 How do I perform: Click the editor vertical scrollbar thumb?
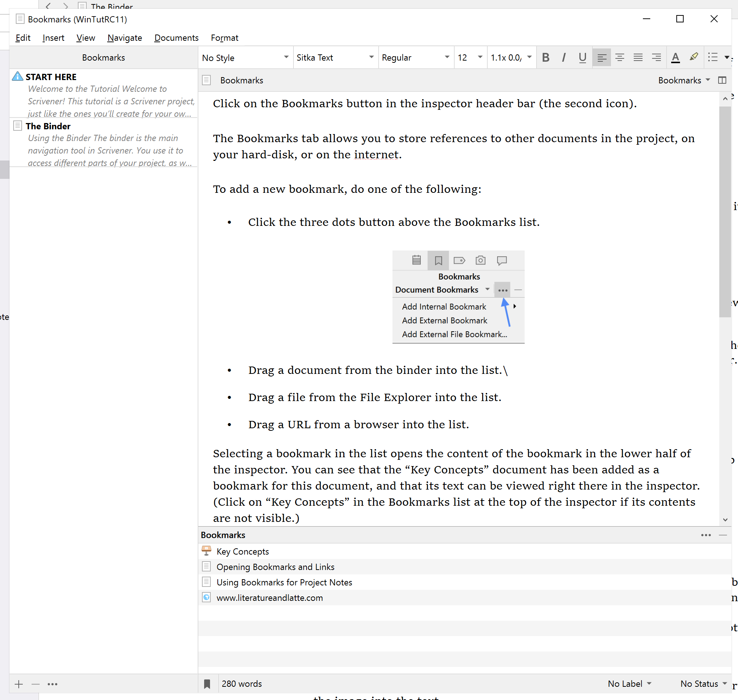(x=725, y=212)
